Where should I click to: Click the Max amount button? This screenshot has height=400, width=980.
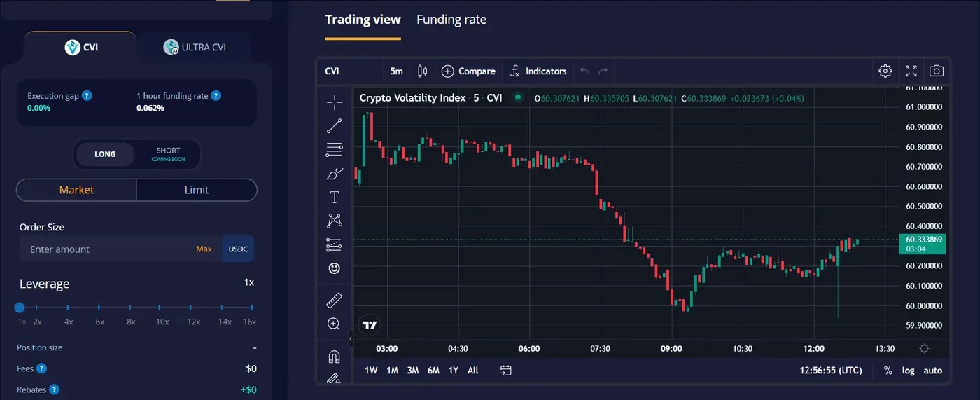point(204,249)
